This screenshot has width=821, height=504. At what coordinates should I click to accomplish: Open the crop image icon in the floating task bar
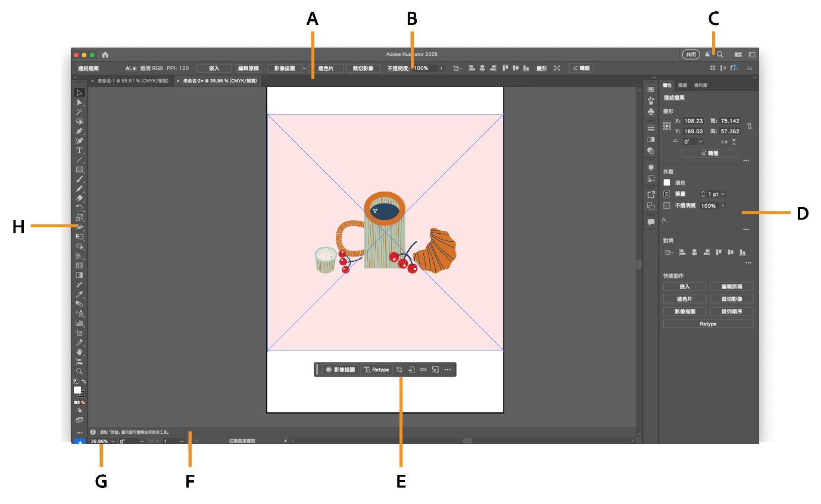(x=399, y=369)
